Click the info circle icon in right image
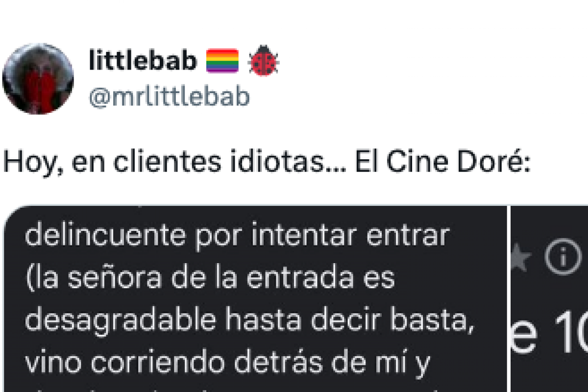Image resolution: width=588 pixels, height=392 pixels. (563, 256)
